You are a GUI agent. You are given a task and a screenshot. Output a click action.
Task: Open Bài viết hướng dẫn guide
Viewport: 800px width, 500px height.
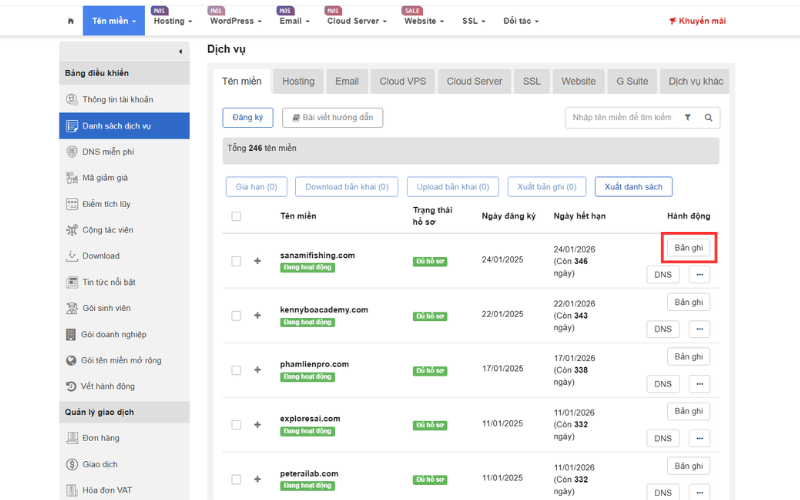coord(333,117)
